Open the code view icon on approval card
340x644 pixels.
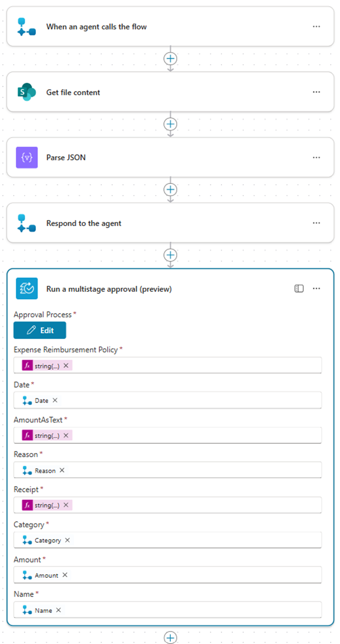[x=299, y=288]
